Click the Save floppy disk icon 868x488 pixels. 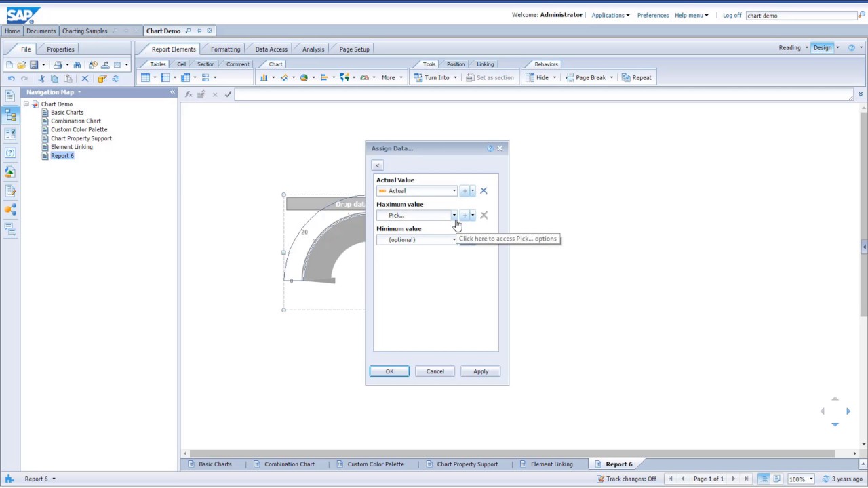[x=34, y=65]
